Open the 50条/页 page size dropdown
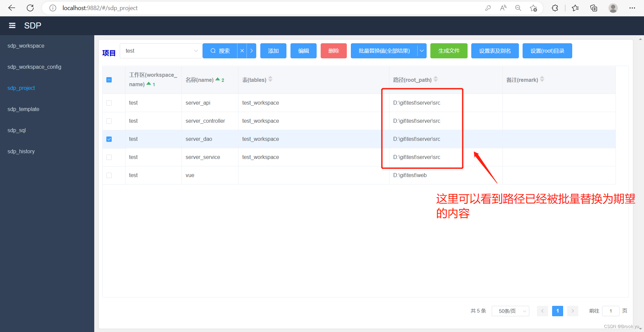Viewport: 644px width, 332px height. click(510, 311)
